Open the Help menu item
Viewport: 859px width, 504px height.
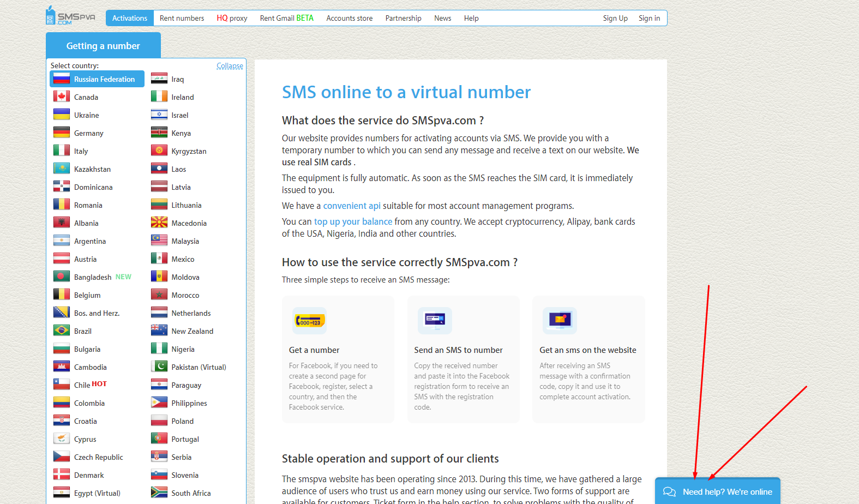[x=471, y=18]
